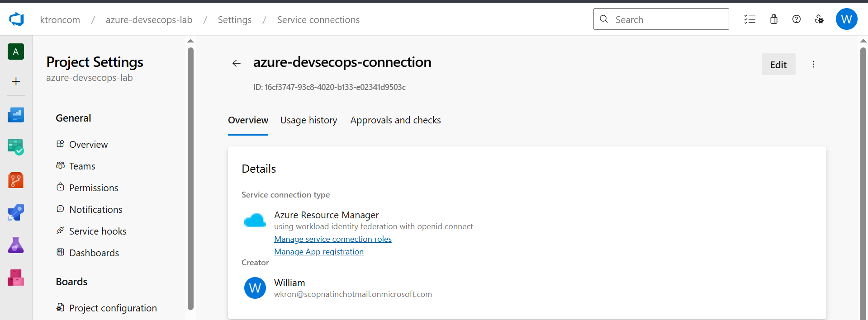Open user settings icon in header

pyautogui.click(x=819, y=19)
